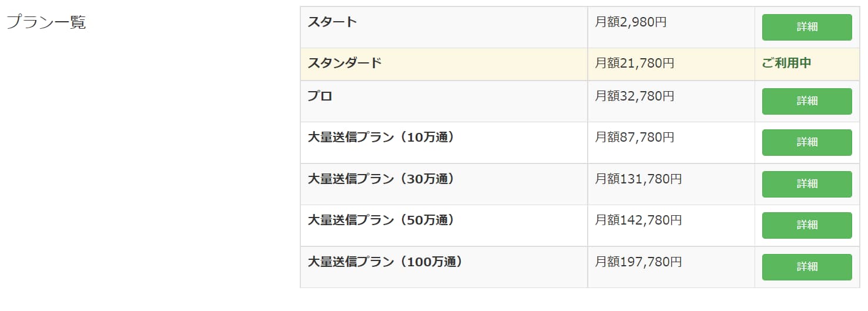Viewport: 868px width, 311px height.
Task: View details of 大量送信プラン（30万通）
Action: coord(807,184)
